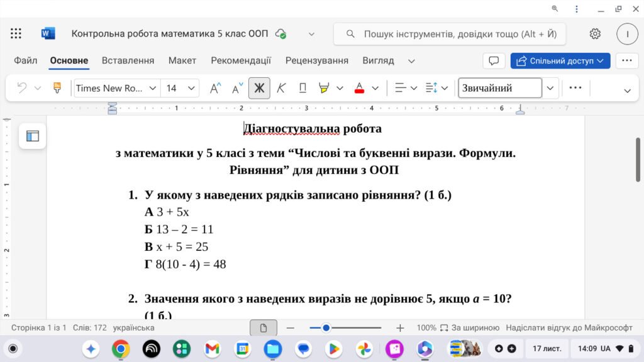
Task: Apply red font color
Action: click(360, 88)
